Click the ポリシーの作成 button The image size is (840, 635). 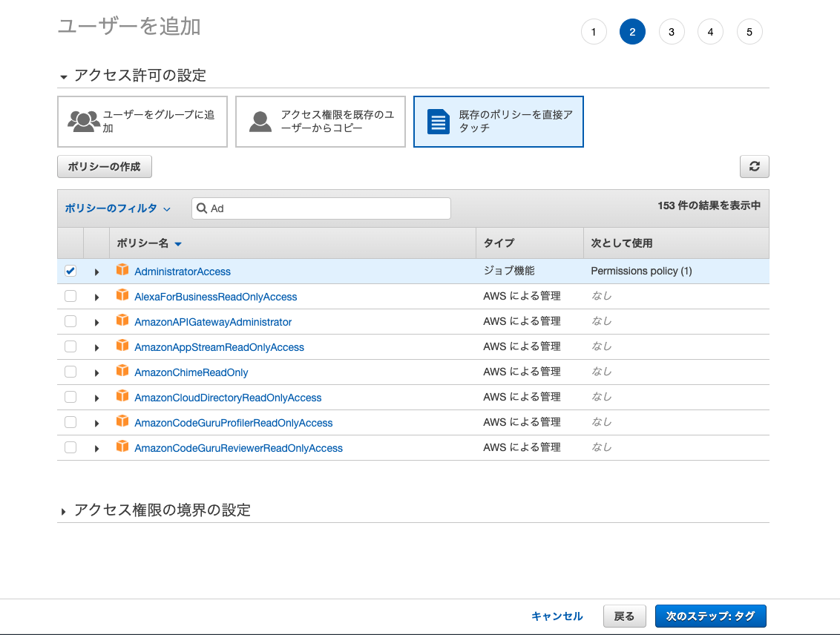coord(105,167)
